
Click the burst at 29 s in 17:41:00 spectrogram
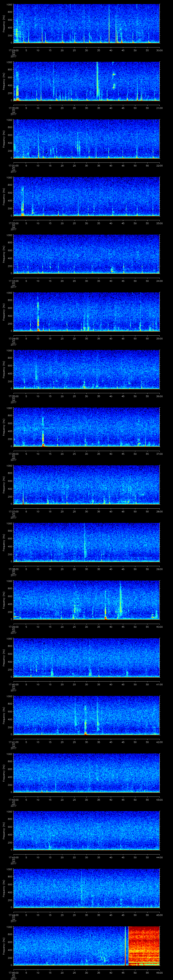tap(85, 719)
